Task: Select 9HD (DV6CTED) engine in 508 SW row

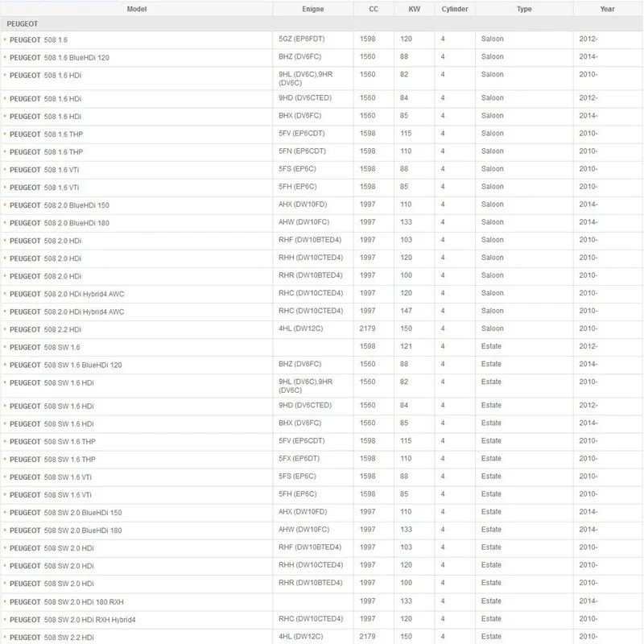Action: point(305,406)
